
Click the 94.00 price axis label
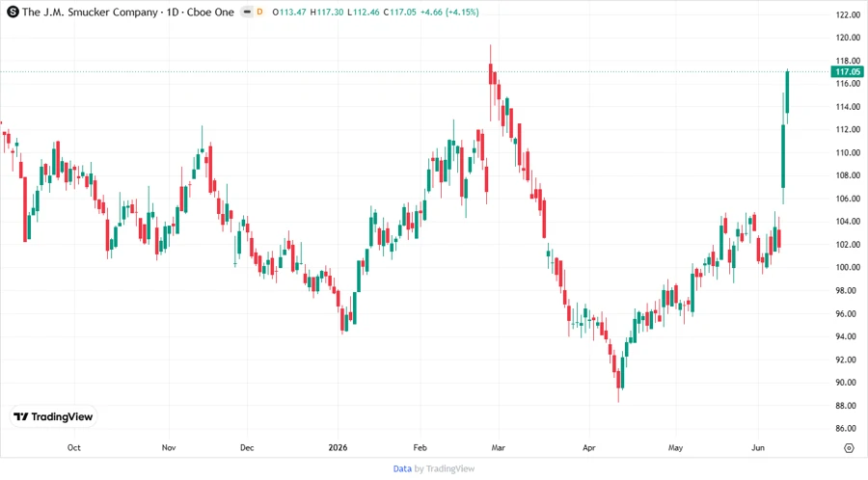pos(848,336)
